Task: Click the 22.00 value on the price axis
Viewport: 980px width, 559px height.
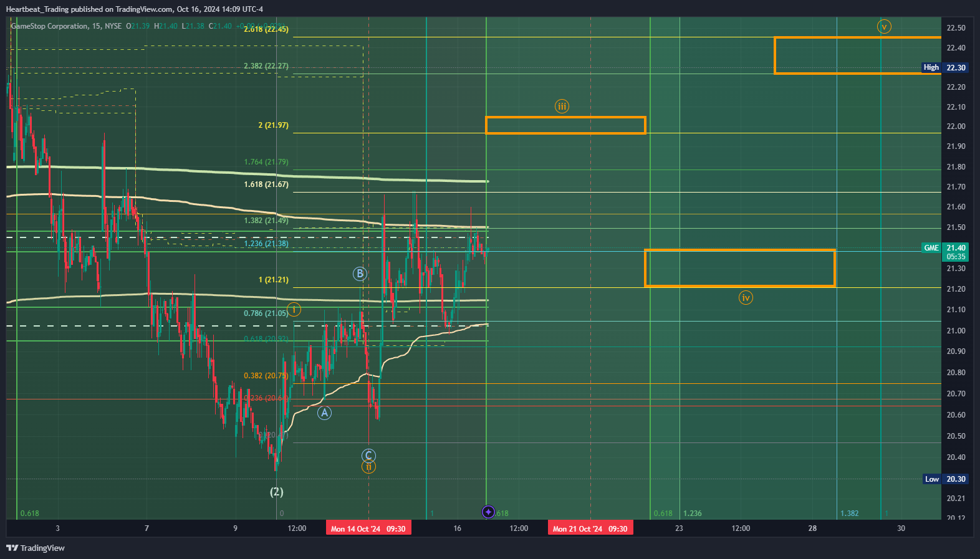Action: tap(956, 127)
